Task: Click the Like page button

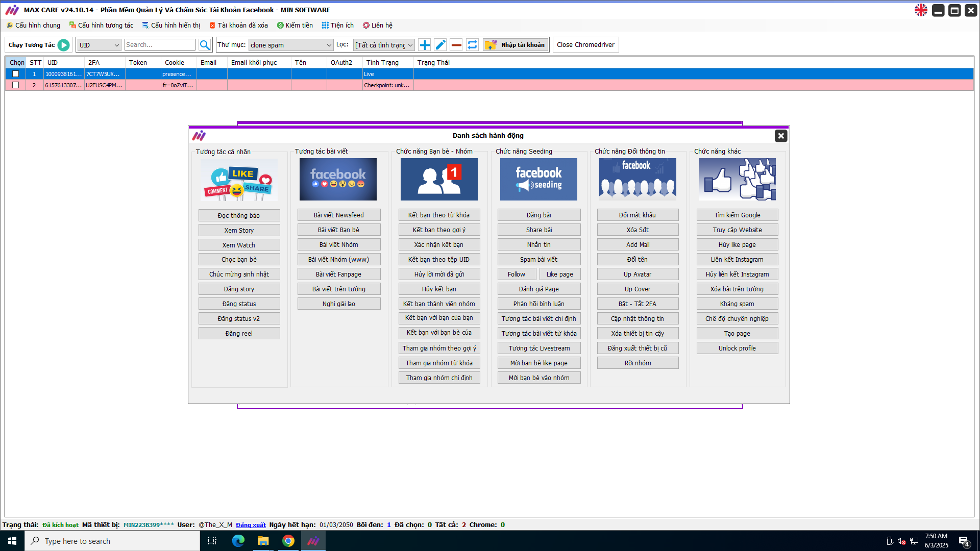Action: [x=560, y=274]
